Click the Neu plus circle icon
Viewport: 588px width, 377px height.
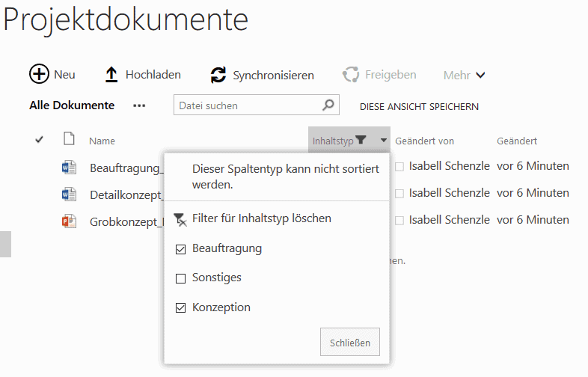pyautogui.click(x=39, y=74)
